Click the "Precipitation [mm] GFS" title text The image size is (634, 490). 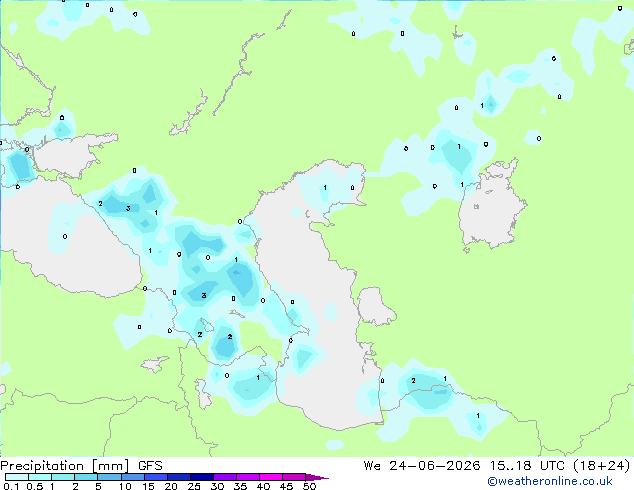(81, 466)
